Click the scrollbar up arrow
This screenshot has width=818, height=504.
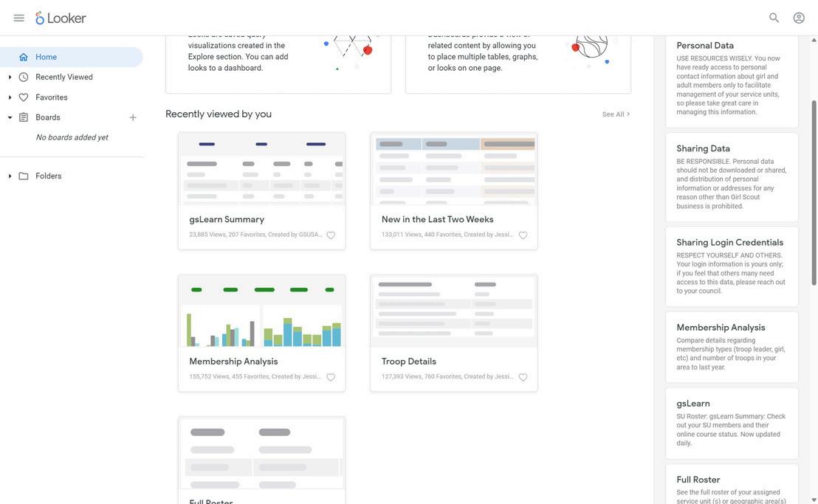pyautogui.click(x=814, y=40)
